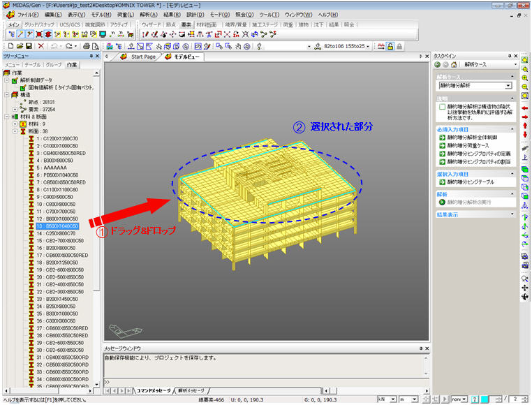This screenshot has width=532, height=405.
Task: Toggle the gray padlock icon in toolbar
Action: 399,46
